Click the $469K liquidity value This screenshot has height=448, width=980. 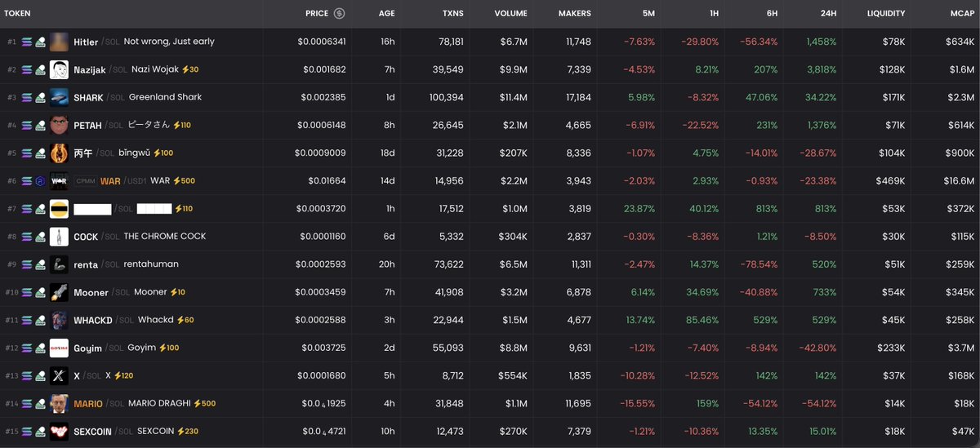point(889,181)
